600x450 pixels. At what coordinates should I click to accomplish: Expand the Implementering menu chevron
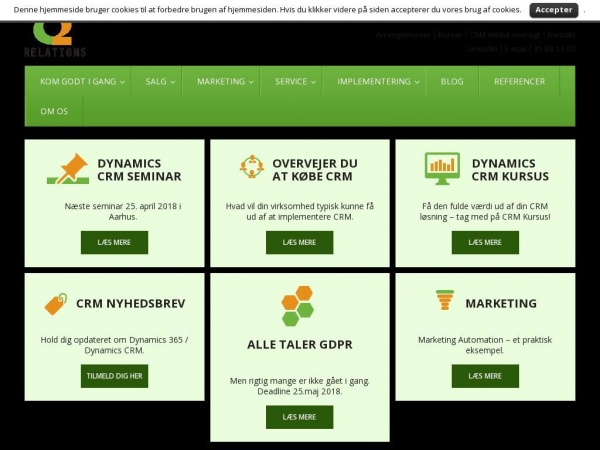click(417, 82)
